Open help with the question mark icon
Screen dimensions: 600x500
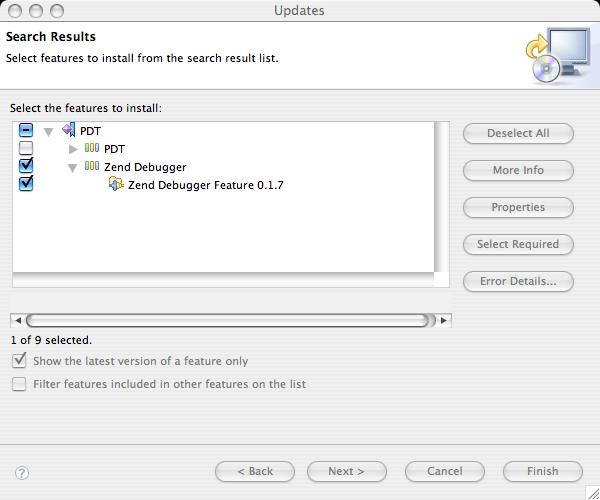[22, 473]
